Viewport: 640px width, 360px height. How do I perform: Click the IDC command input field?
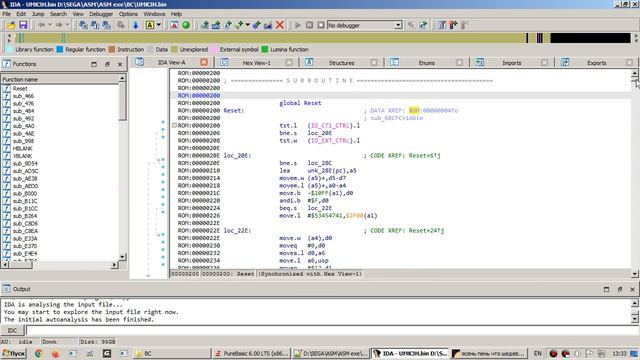[x=332, y=330]
